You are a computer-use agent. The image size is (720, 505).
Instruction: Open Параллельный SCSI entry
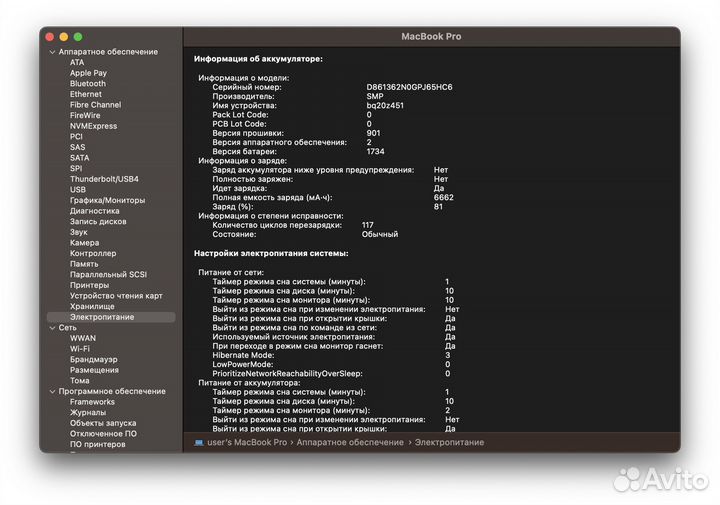coord(108,275)
